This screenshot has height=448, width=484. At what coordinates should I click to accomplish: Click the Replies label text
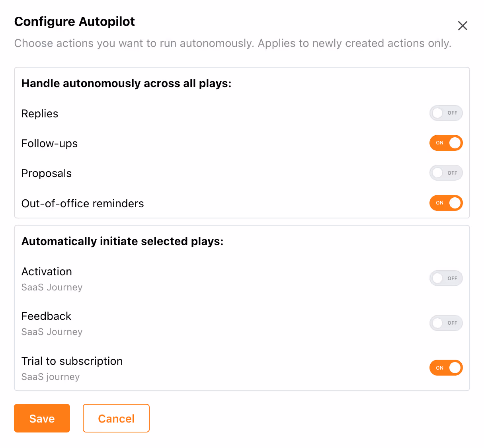pyautogui.click(x=40, y=114)
